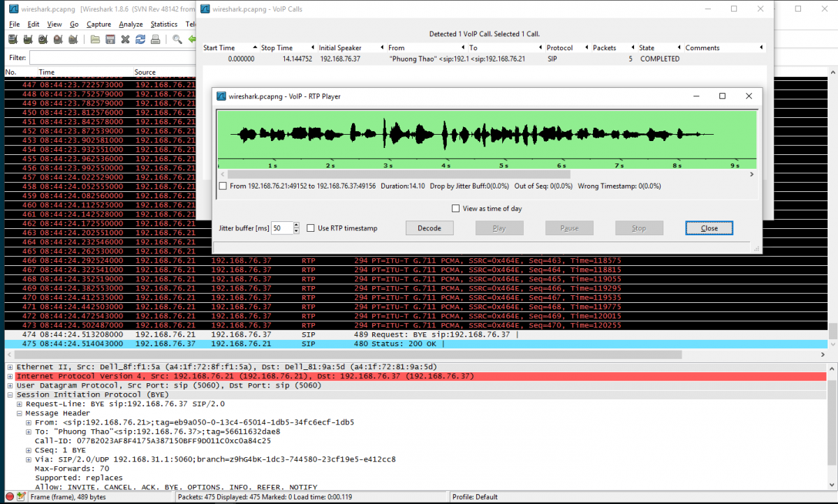Collapse the Message Header node

point(20,413)
